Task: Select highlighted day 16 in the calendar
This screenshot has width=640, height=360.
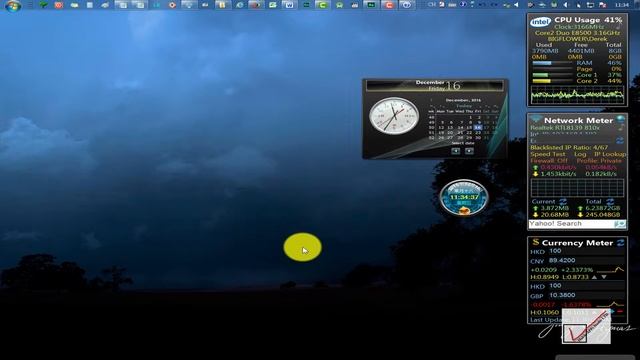Action: tap(478, 127)
